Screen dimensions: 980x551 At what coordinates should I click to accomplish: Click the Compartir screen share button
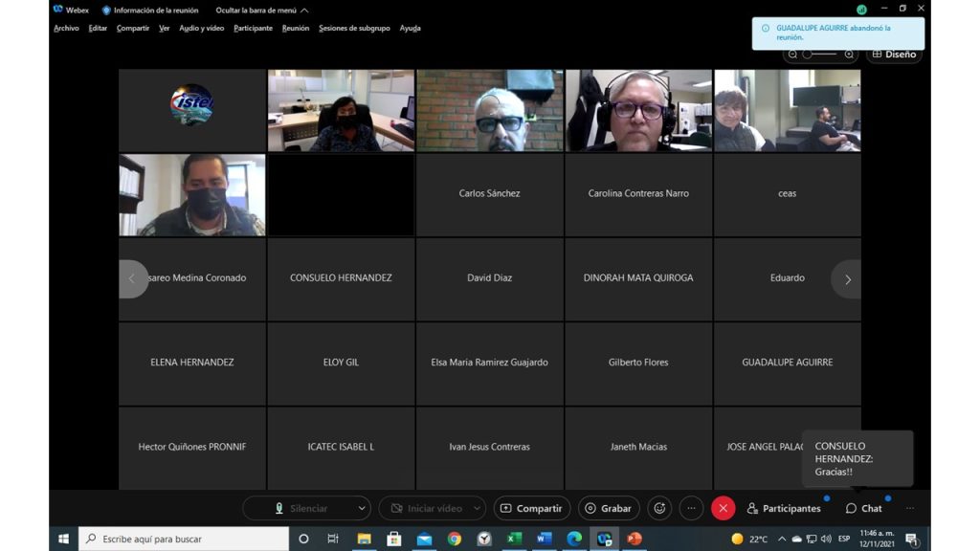click(532, 509)
